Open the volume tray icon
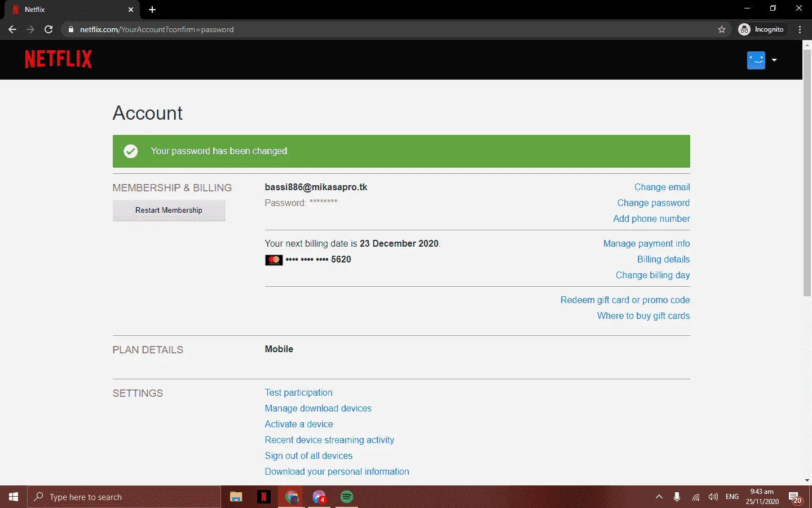The width and height of the screenshot is (812, 508). [x=713, y=497]
